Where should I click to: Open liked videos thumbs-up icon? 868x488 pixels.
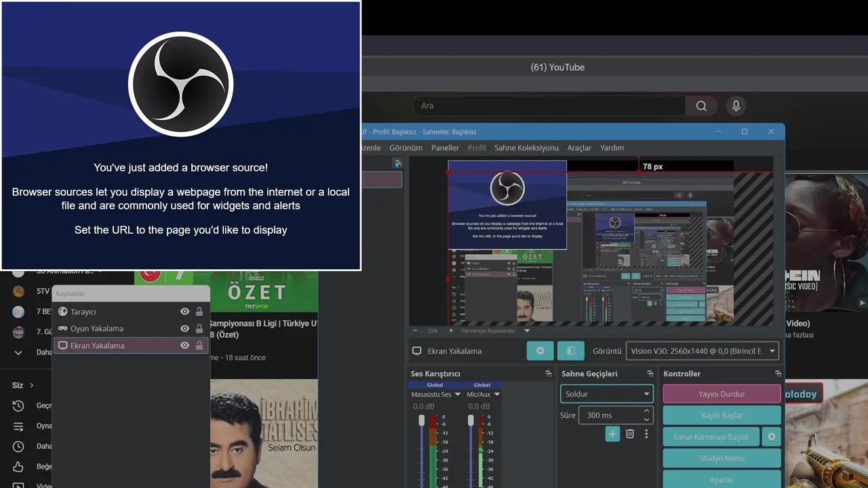pyautogui.click(x=18, y=467)
